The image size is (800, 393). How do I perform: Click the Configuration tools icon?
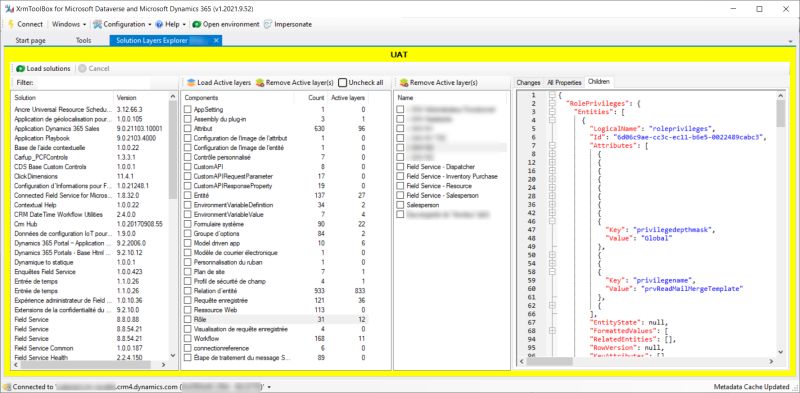pyautogui.click(x=97, y=24)
